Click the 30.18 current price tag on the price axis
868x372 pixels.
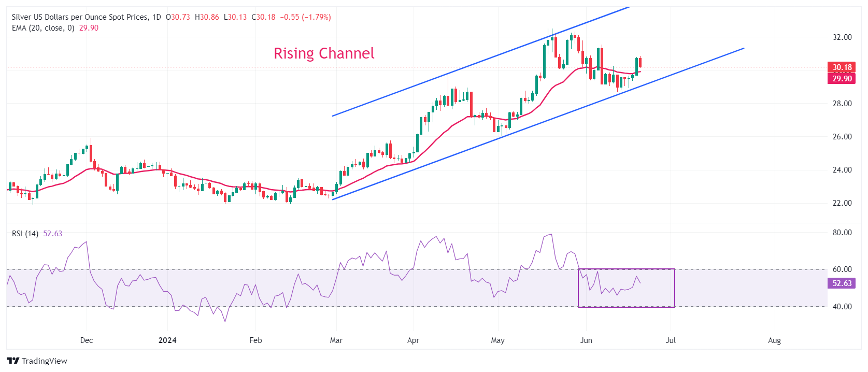(x=842, y=67)
